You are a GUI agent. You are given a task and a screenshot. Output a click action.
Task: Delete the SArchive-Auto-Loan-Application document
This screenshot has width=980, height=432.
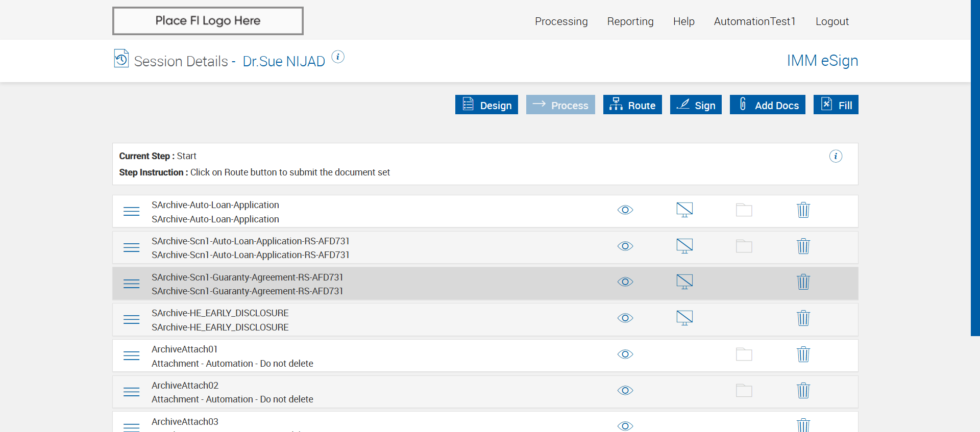click(803, 210)
